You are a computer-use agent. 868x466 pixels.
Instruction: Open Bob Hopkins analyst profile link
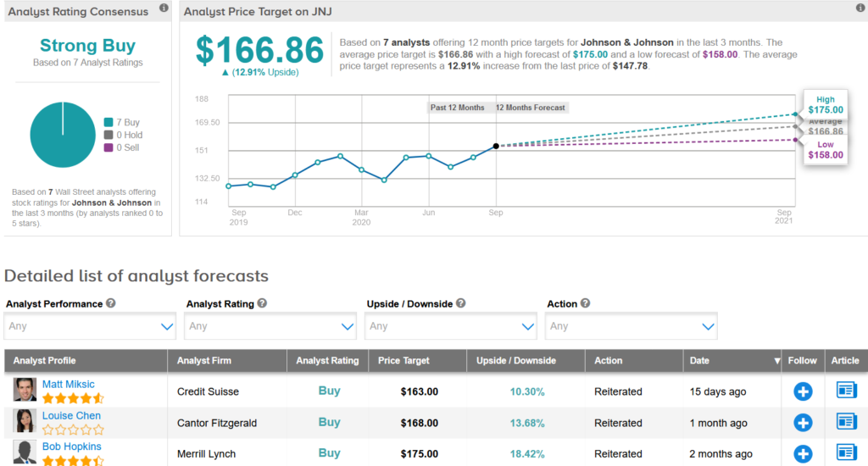pos(71,447)
